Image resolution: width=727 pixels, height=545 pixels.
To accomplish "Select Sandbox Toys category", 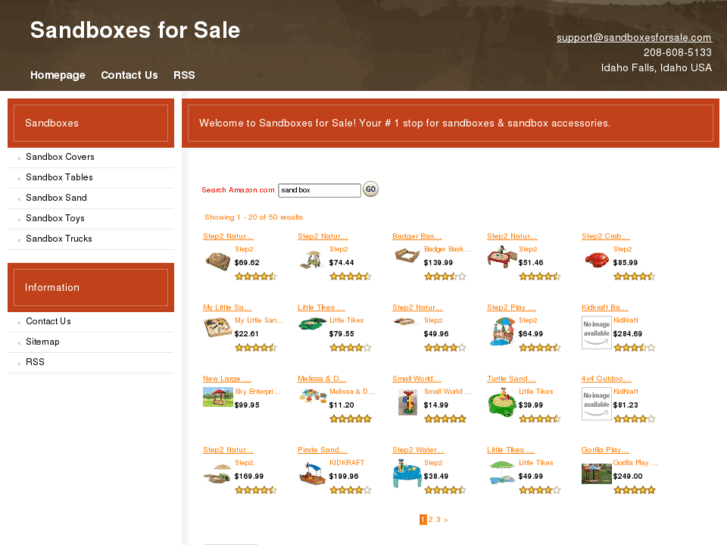I will tap(55, 218).
